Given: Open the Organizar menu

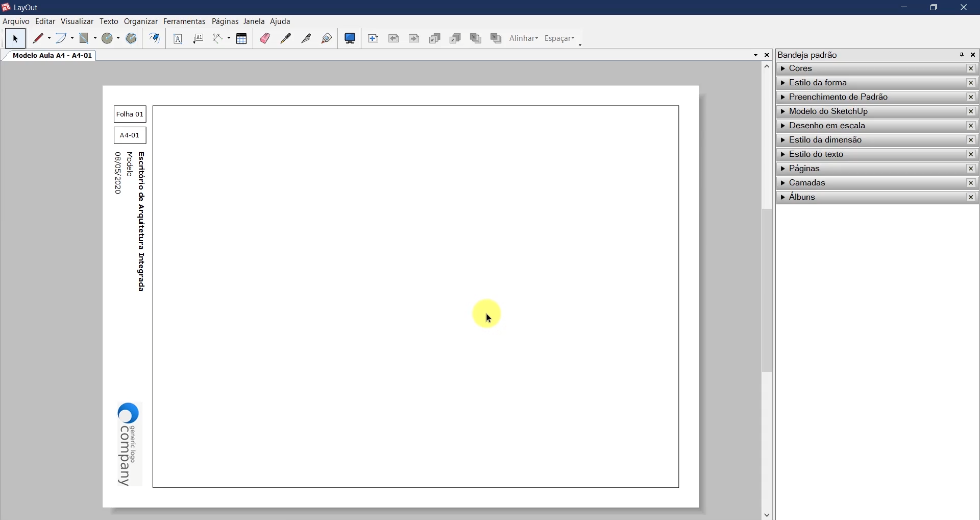Looking at the screenshot, I should [141, 22].
